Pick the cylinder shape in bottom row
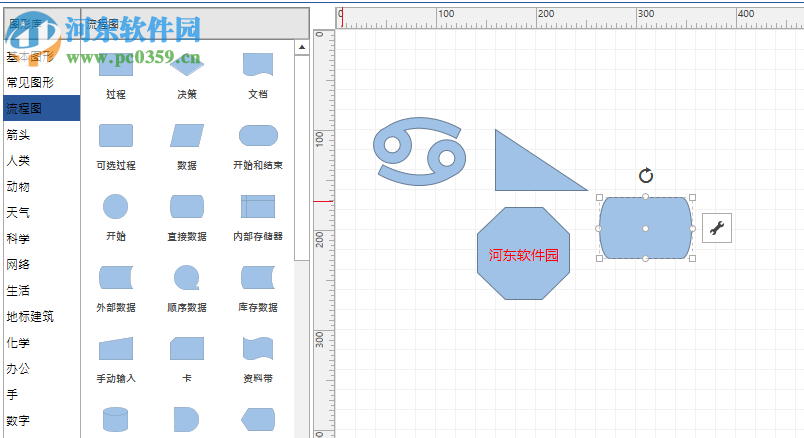Screen dimensions: 804x438 pyautogui.click(x=115, y=420)
